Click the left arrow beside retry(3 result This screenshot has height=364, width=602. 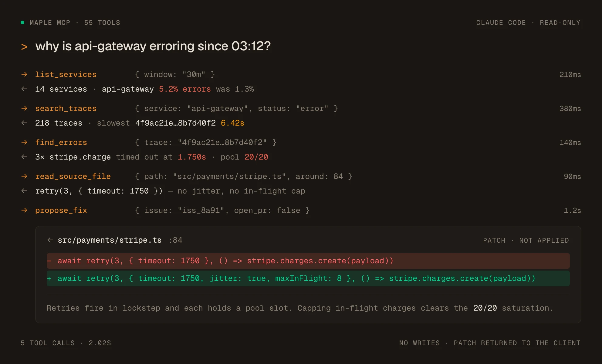(24, 191)
